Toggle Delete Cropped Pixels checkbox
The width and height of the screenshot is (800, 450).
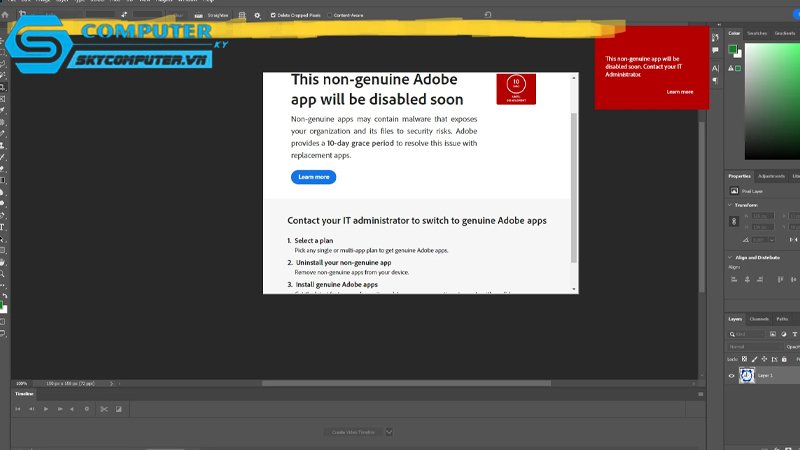click(x=273, y=15)
